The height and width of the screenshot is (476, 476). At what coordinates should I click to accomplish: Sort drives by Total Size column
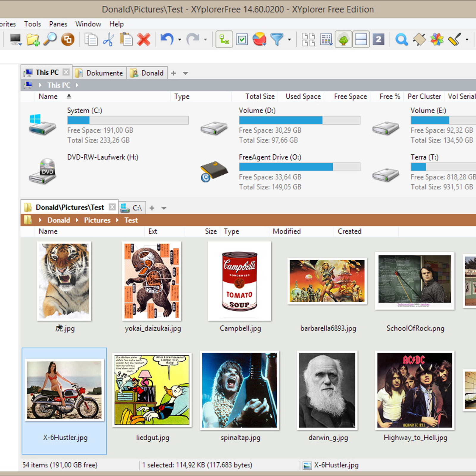coord(254,96)
